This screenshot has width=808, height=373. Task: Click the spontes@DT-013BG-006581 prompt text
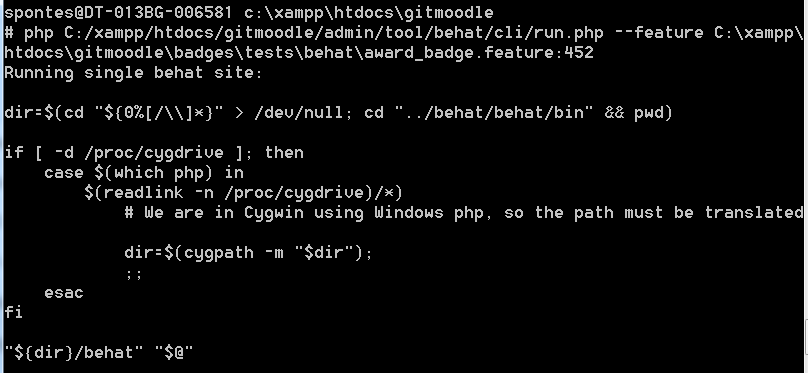[118, 12]
